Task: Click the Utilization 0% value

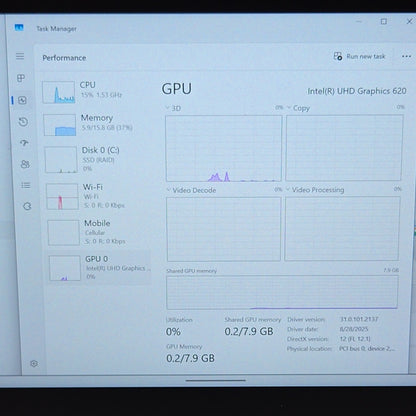Action: coord(173,332)
